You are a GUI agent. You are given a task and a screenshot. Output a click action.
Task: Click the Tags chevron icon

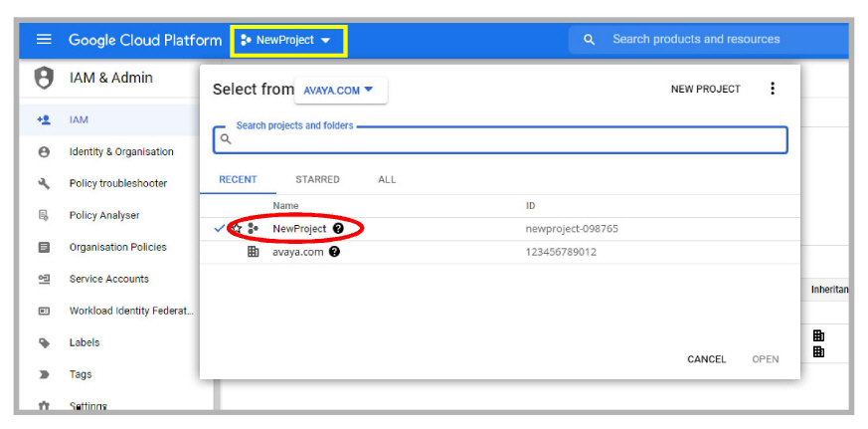[x=44, y=374]
